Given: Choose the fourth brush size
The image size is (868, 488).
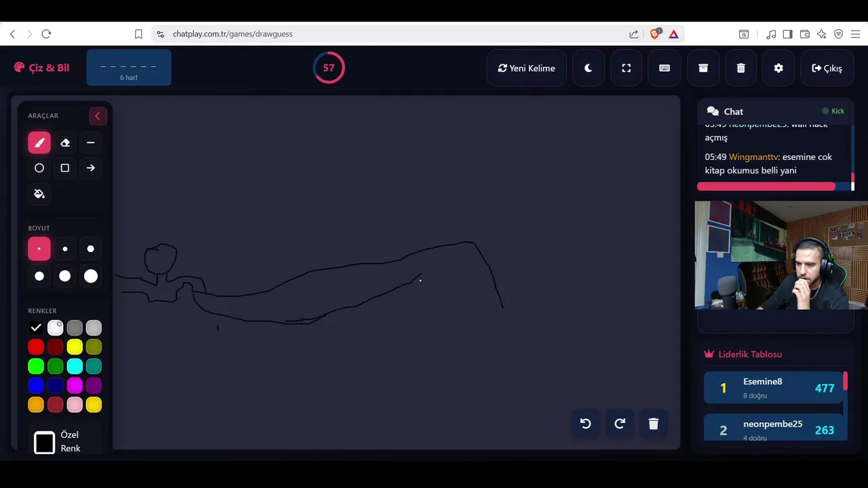Looking at the screenshot, I should pyautogui.click(x=39, y=276).
